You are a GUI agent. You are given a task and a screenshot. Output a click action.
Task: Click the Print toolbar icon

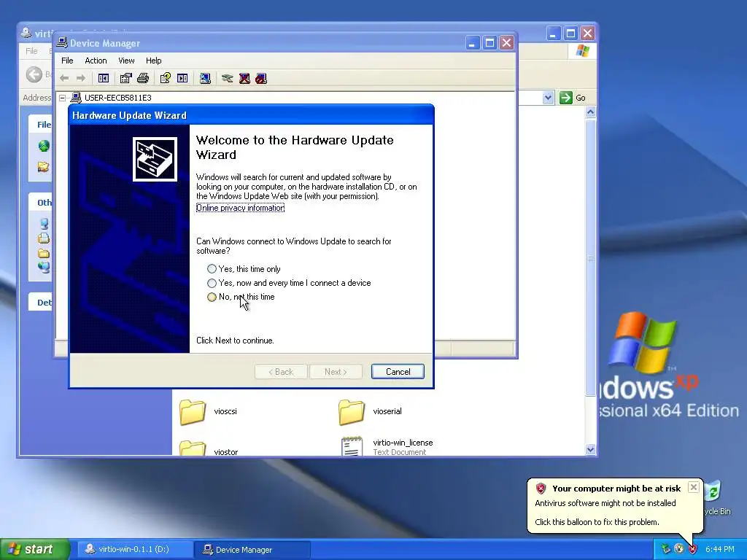click(143, 78)
